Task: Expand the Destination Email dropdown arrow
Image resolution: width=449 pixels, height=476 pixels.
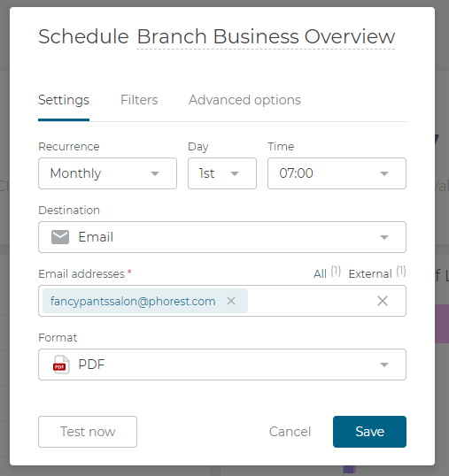Action: [384, 237]
